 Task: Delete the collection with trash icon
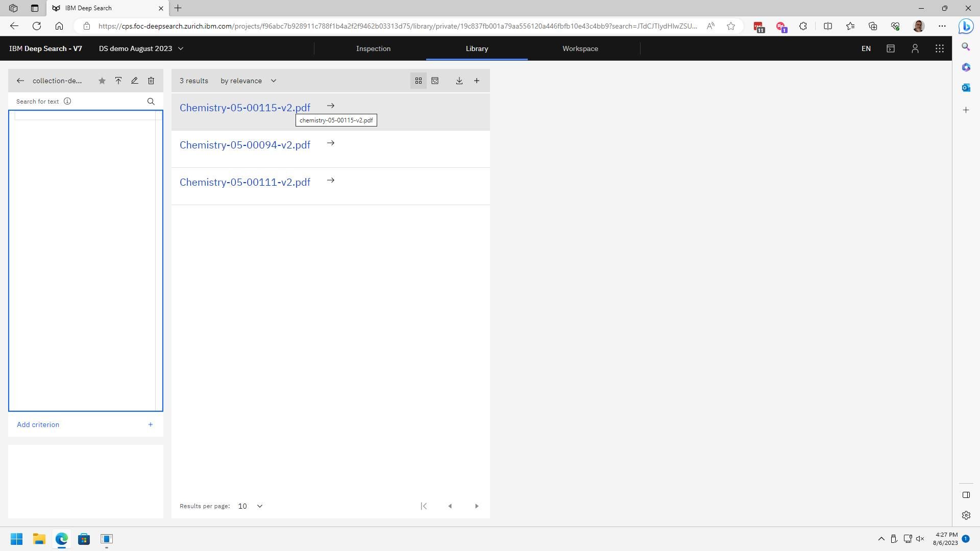pyautogui.click(x=151, y=81)
